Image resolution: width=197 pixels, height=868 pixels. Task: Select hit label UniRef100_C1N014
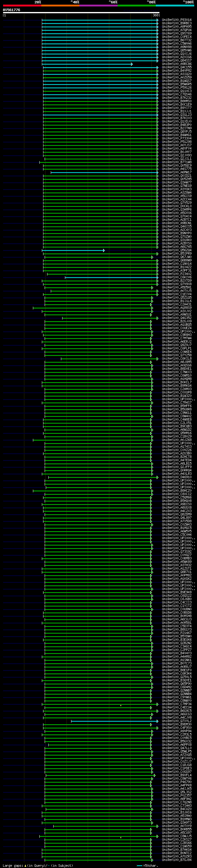click(x=177, y=264)
